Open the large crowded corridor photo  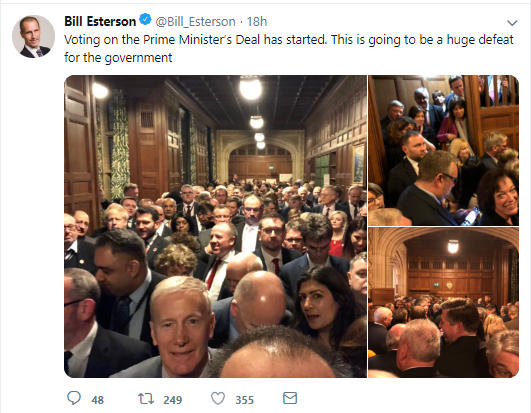pyautogui.click(x=215, y=226)
